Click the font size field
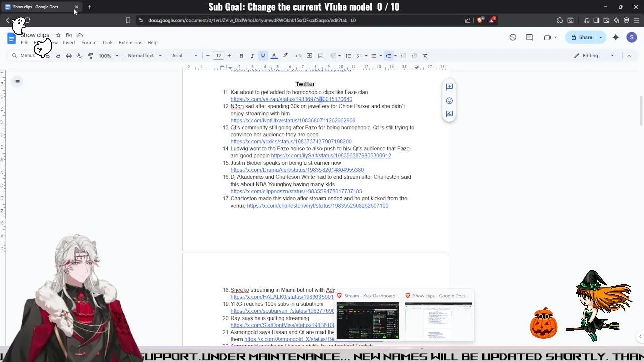Screen dimensions: 644x362 218,56
